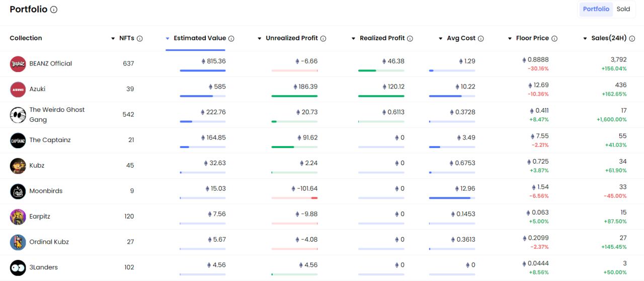Open the Azuki collection logo
This screenshot has width=644, height=281.
18,89
